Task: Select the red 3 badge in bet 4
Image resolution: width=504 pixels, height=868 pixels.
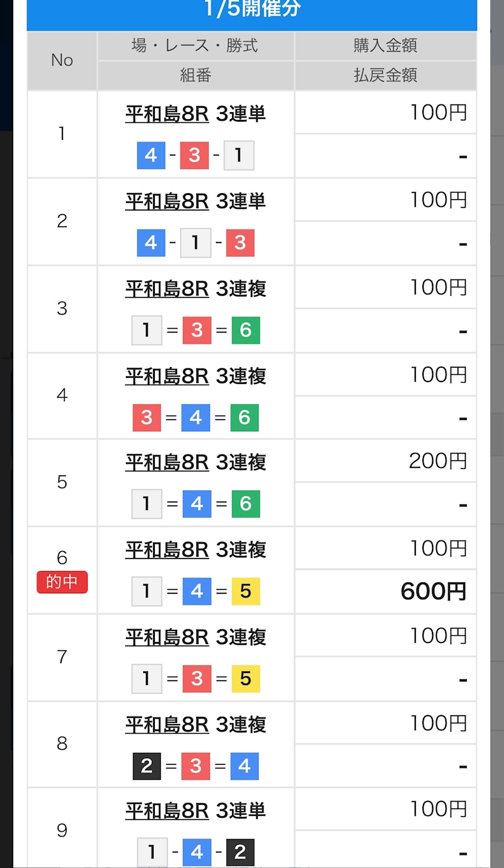Action: click(147, 418)
